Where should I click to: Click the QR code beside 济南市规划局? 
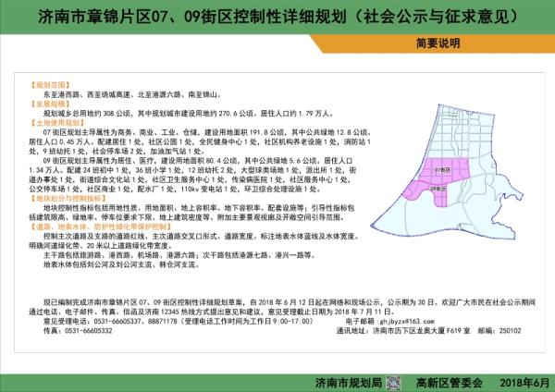coord(392,379)
